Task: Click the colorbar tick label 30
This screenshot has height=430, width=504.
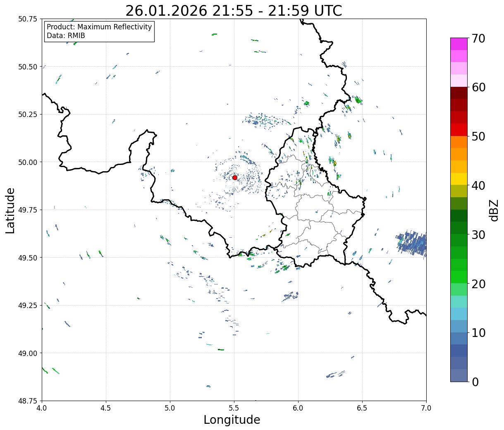Action: pos(478,235)
